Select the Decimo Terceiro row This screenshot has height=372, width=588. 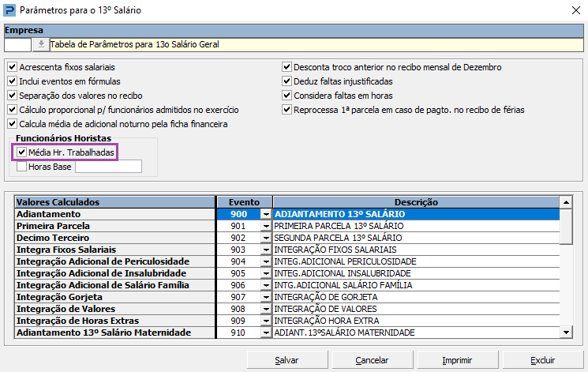pyautogui.click(x=114, y=238)
